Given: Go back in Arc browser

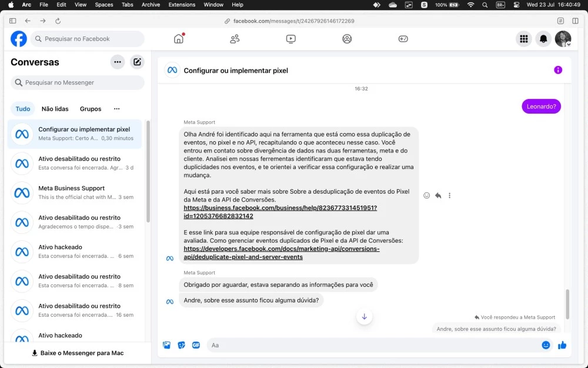Looking at the screenshot, I should tap(28, 21).
